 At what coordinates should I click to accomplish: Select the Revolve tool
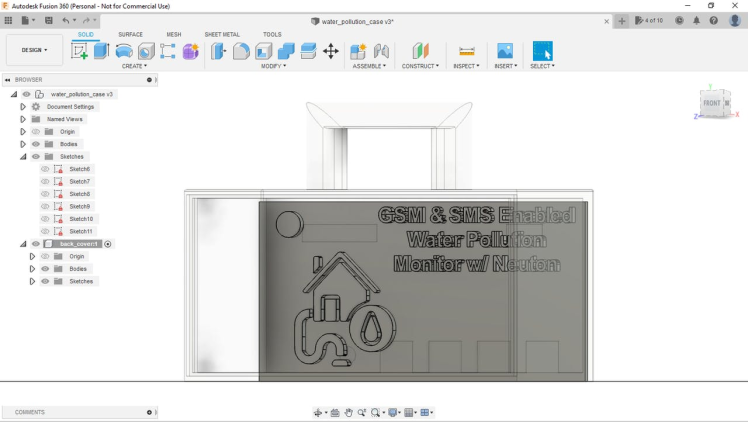pyautogui.click(x=124, y=51)
